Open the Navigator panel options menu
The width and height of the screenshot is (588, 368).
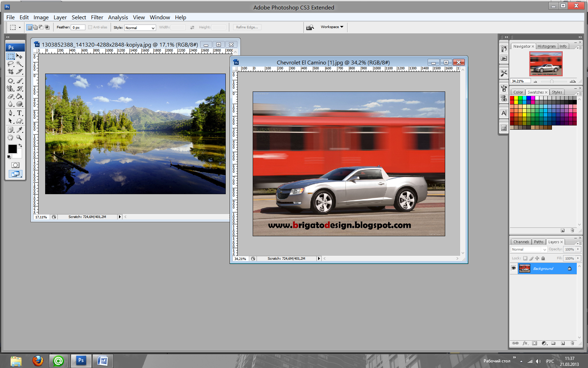tap(579, 47)
